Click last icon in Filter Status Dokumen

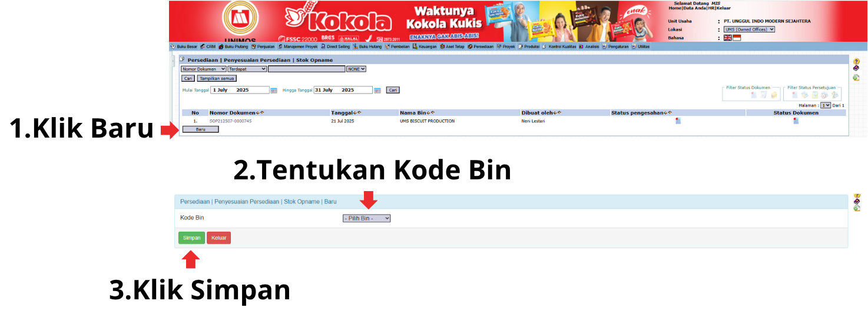click(774, 95)
